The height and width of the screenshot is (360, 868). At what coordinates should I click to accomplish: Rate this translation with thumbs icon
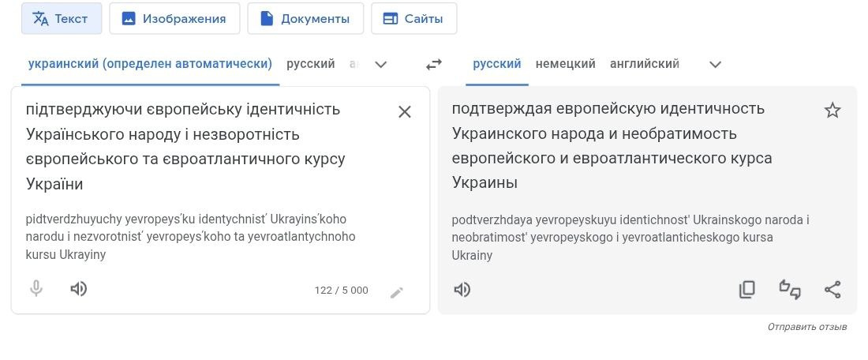[x=789, y=289]
